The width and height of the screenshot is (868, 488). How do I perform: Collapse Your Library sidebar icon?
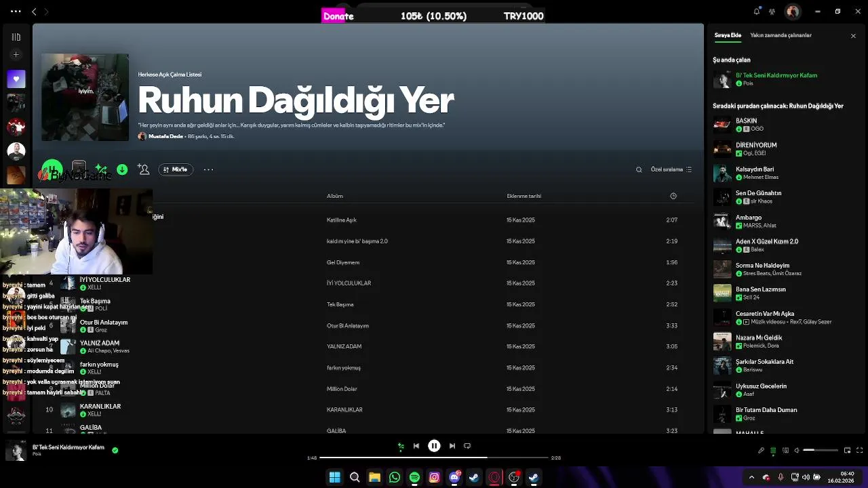[16, 37]
